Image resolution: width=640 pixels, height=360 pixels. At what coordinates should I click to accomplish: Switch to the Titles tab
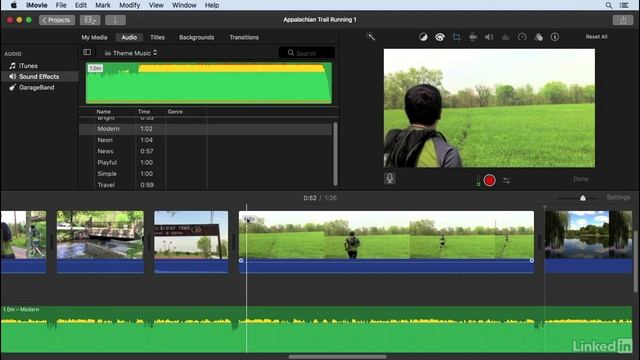coord(157,37)
